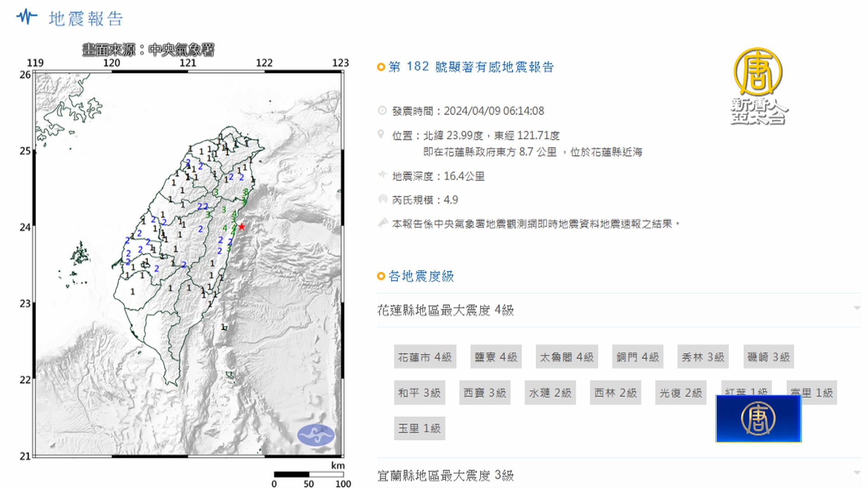Click the 花蓮縣地區最大震度 4級 row arrow
Screen dimensions: 868x488
click(857, 308)
